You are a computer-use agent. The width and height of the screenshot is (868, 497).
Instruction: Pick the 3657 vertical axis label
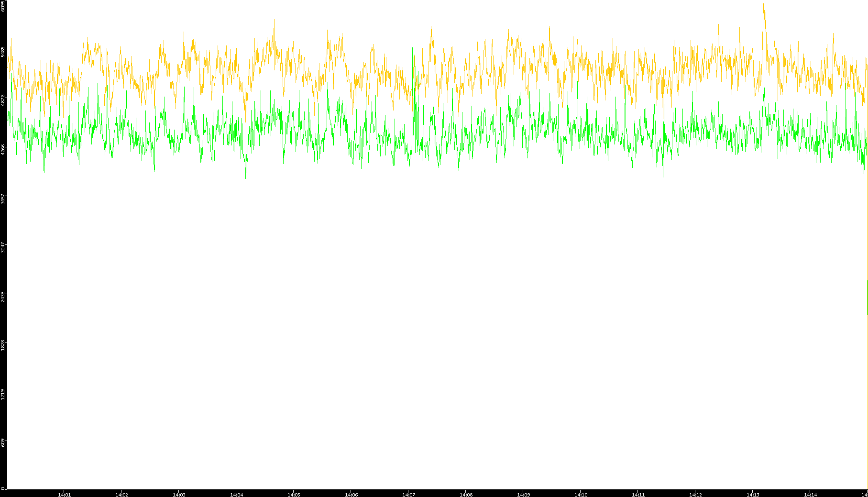click(3, 199)
